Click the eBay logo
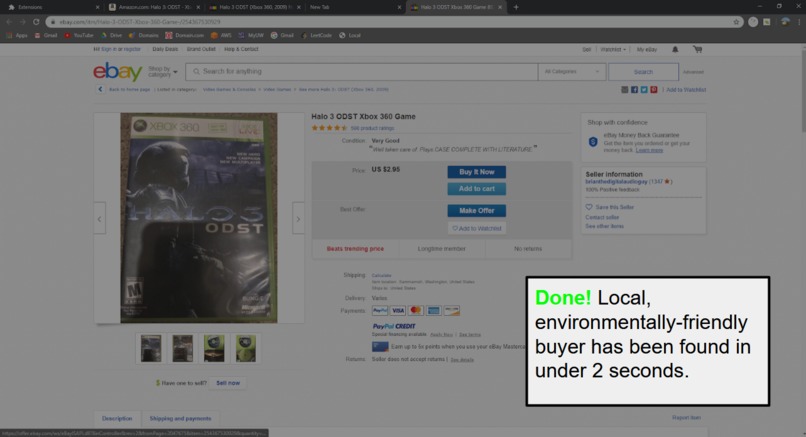 pyautogui.click(x=118, y=72)
